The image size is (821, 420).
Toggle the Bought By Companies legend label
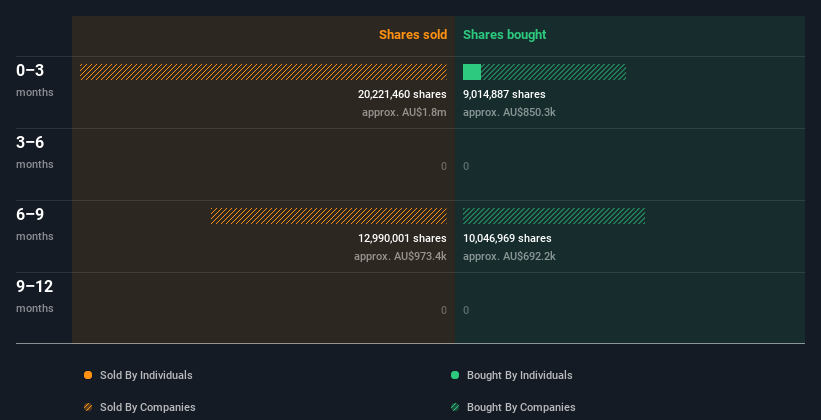pos(521,407)
